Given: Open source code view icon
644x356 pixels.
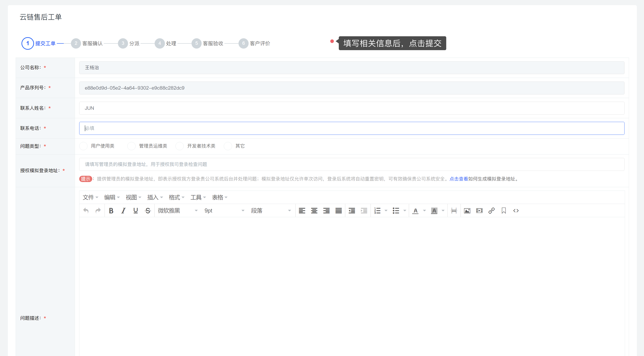Looking at the screenshot, I should tap(516, 211).
